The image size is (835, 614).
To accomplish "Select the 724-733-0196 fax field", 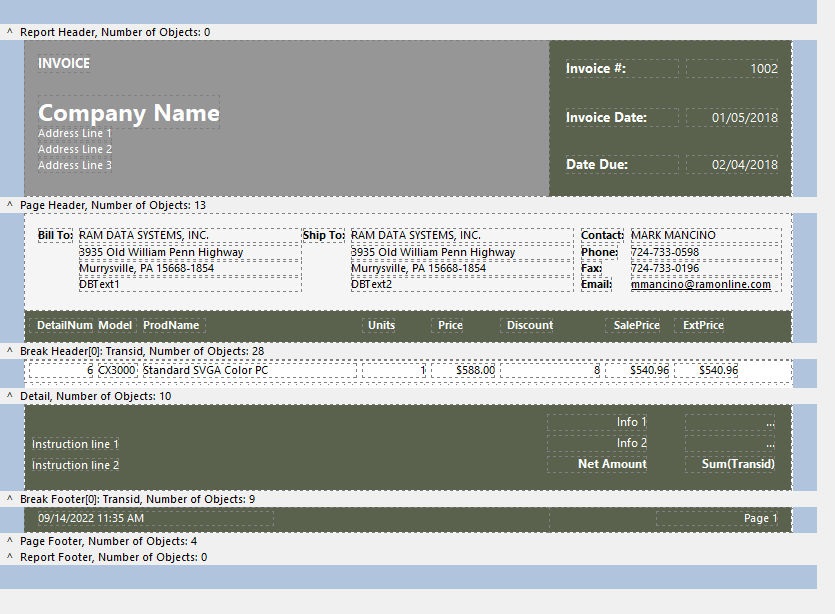I will tap(706, 268).
